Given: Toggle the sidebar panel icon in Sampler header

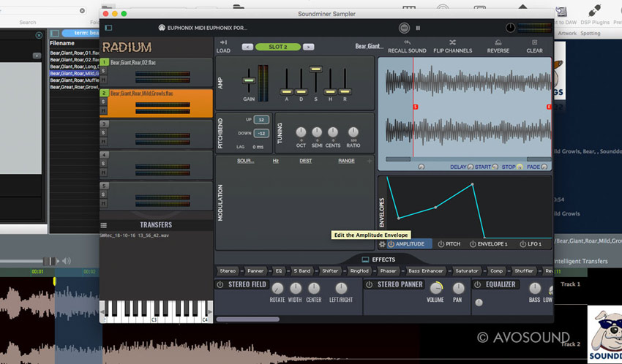Looking at the screenshot, I should click(108, 28).
